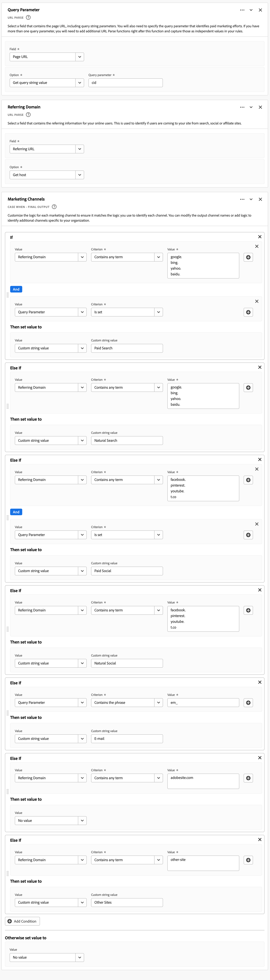
Task: Toggle the And operator in Paid Social rule
Action: pos(16,512)
